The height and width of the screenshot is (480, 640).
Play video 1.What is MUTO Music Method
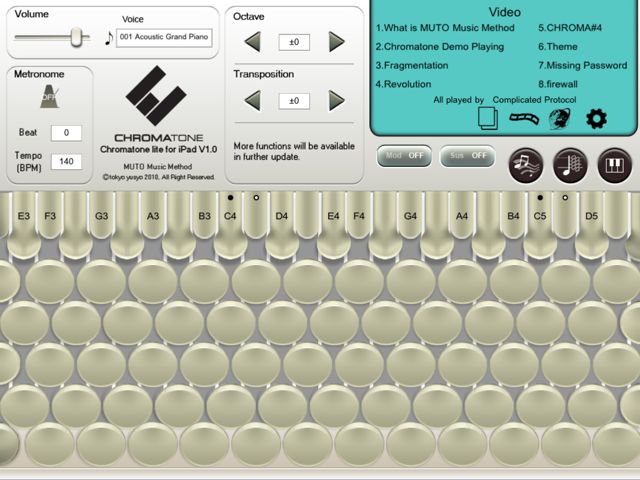[445, 28]
